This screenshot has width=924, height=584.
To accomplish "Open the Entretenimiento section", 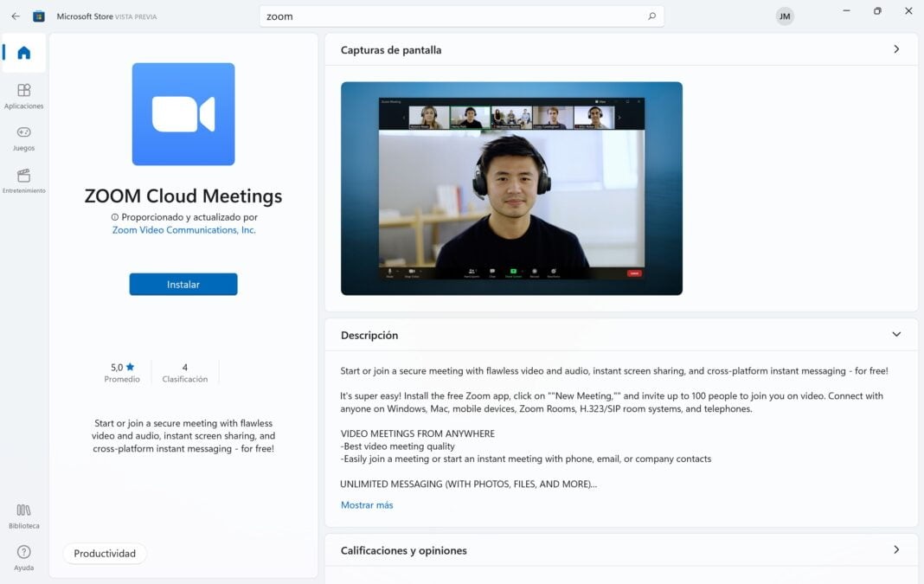I will (x=23, y=181).
